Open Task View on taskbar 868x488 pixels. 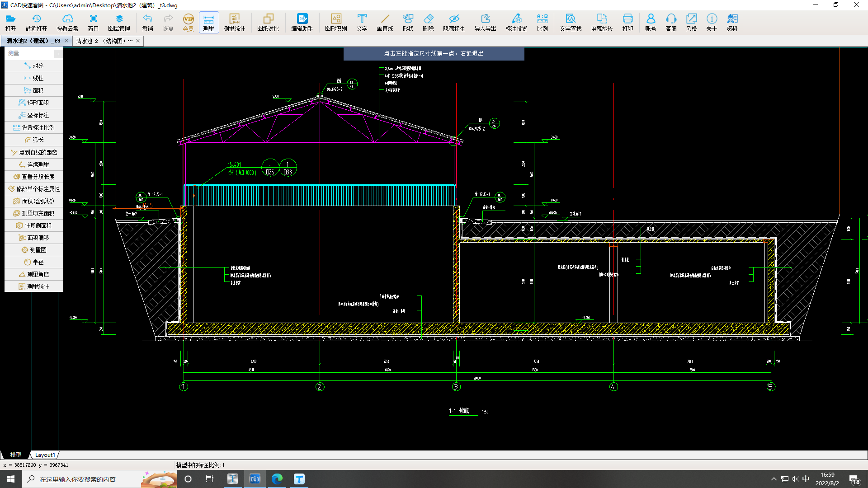point(210,479)
